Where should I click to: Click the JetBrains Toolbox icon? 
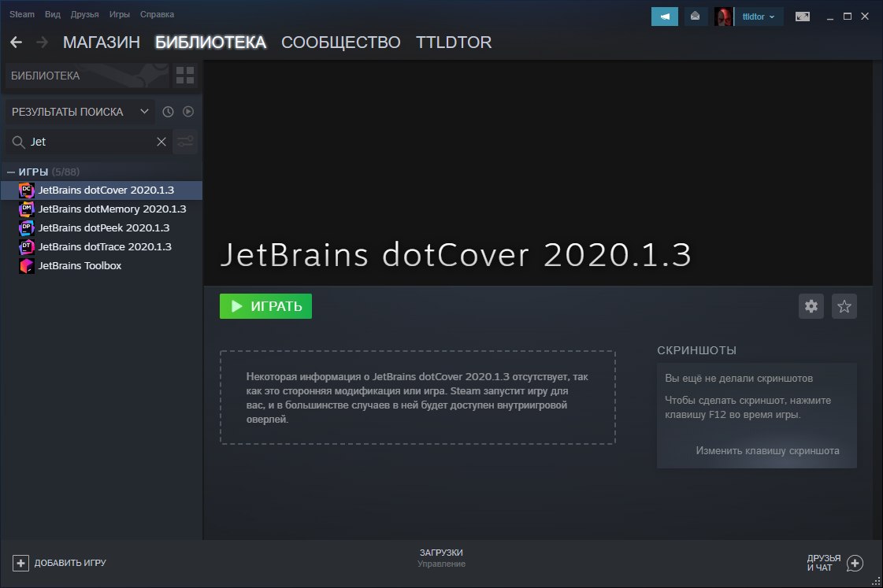pyautogui.click(x=27, y=265)
